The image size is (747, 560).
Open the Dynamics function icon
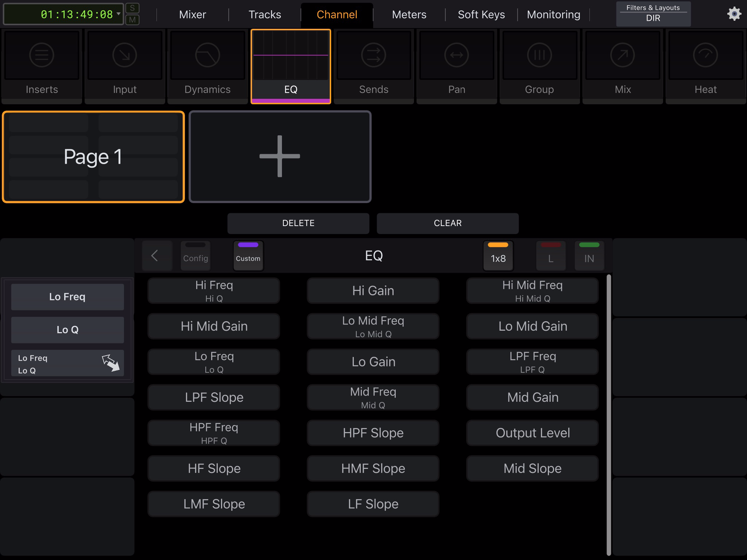[x=208, y=55]
